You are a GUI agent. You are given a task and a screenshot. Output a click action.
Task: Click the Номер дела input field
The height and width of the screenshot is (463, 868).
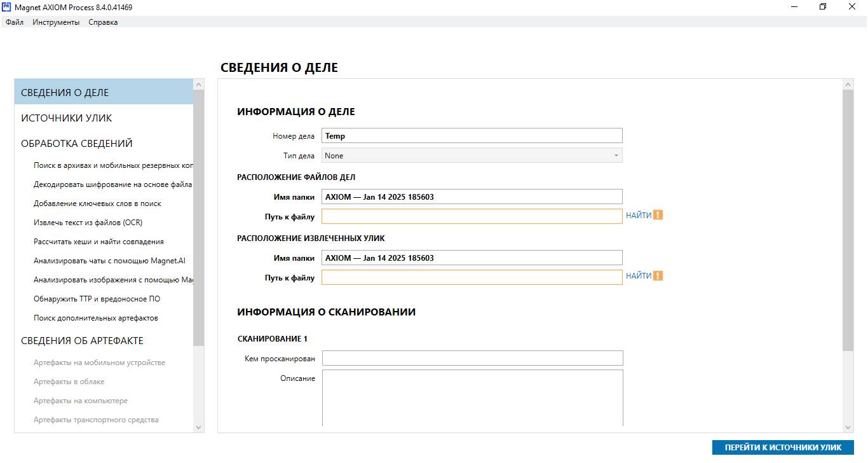pyautogui.click(x=471, y=135)
